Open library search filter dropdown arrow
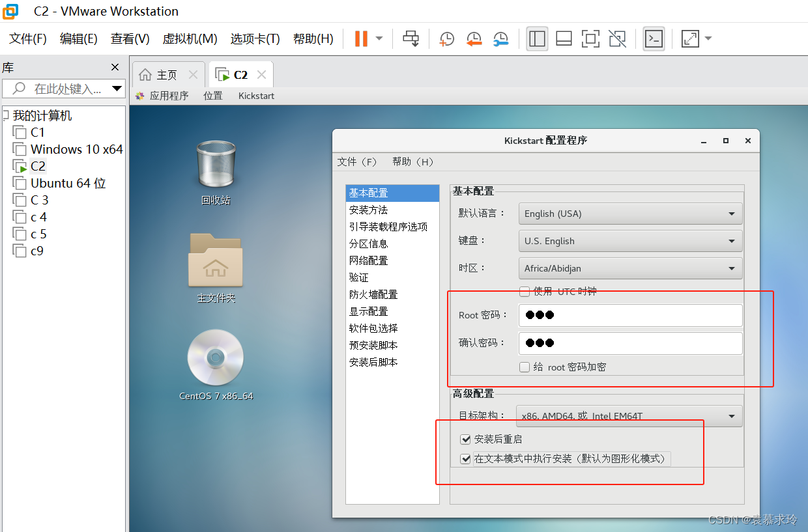 click(x=117, y=89)
